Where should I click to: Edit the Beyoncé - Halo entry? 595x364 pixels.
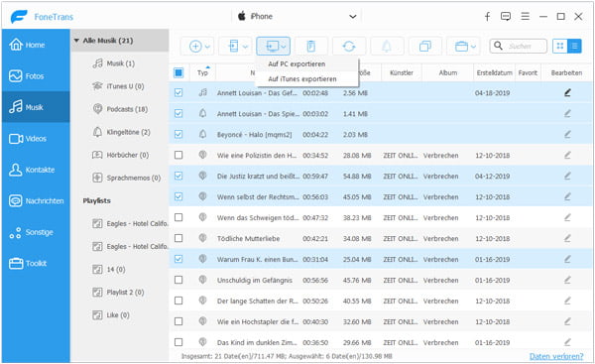[x=567, y=134]
